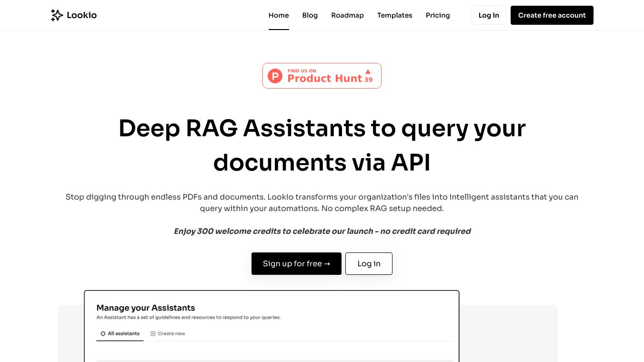The width and height of the screenshot is (644, 362).
Task: Click the Create new plus icon
Action: pyautogui.click(x=153, y=333)
